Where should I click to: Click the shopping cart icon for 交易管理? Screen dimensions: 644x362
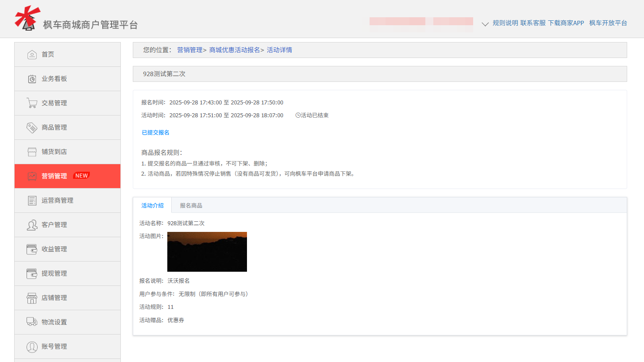click(32, 103)
